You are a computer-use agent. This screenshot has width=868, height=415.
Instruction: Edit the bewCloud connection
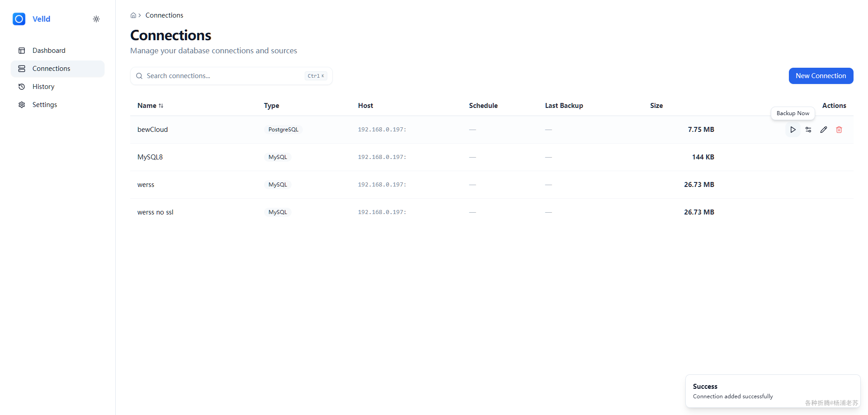coord(824,130)
